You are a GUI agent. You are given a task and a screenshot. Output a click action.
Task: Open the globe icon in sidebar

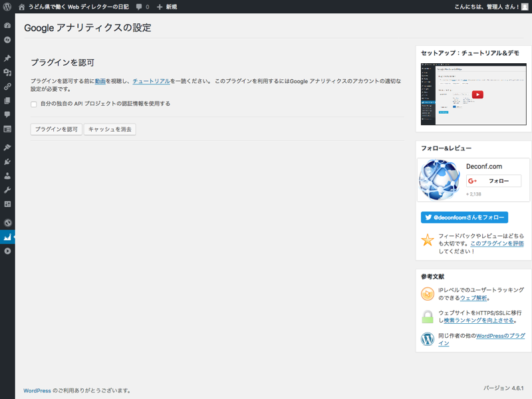tap(7, 223)
